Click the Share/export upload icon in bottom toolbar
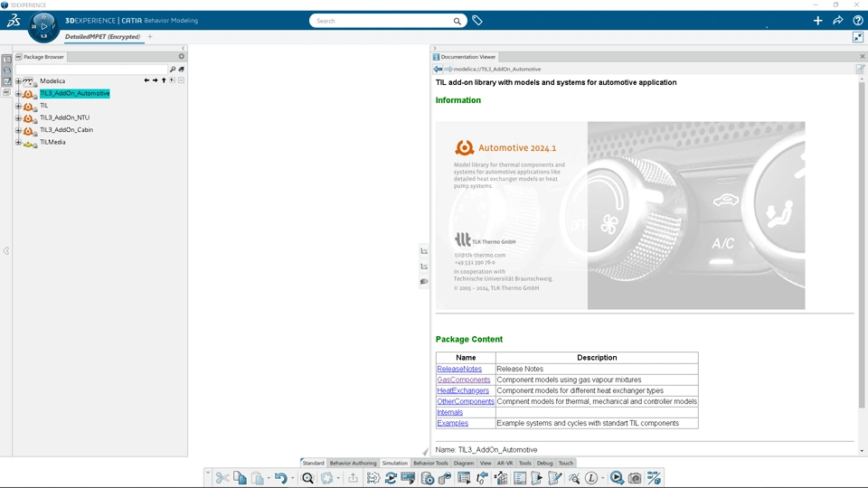This screenshot has width=868, height=488. [354, 478]
